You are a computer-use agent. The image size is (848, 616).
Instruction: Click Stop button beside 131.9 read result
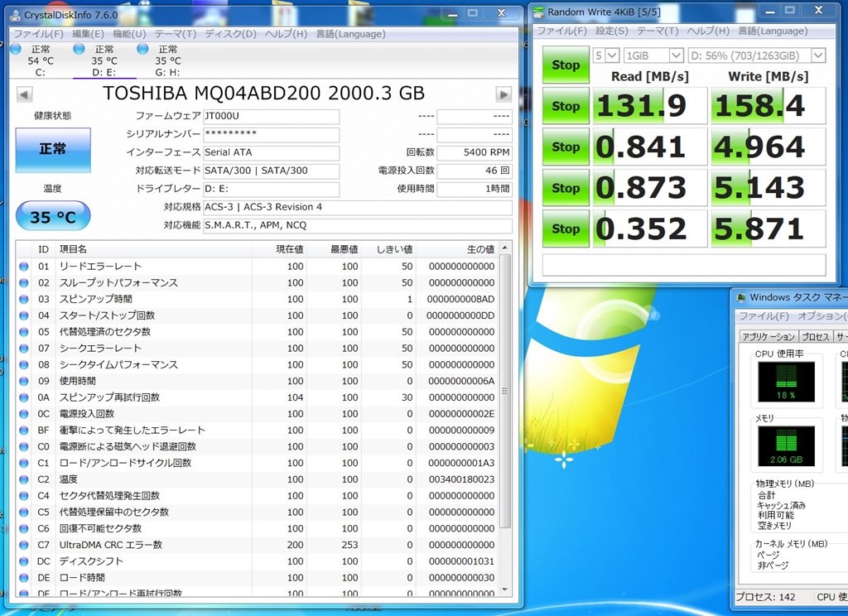click(566, 106)
